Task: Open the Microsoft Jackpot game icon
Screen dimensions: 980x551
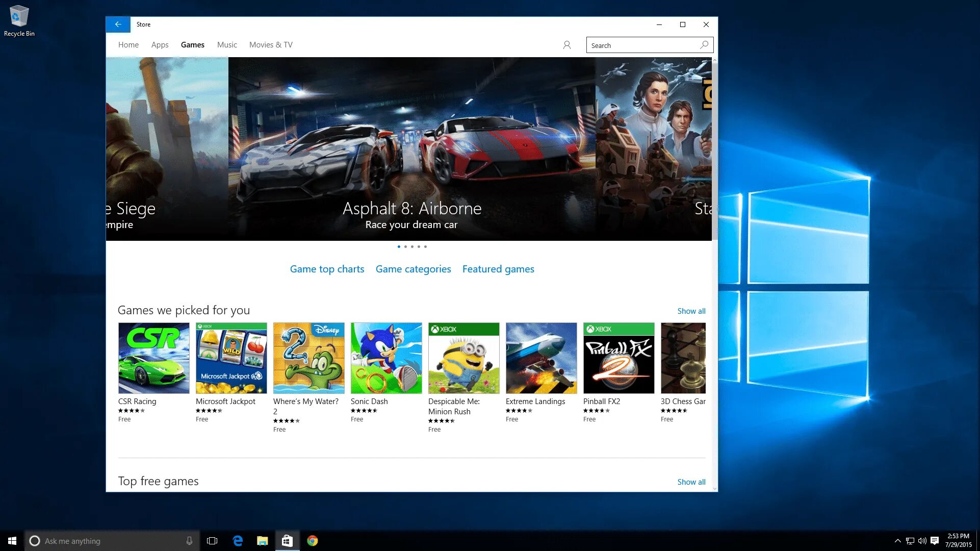Action: [x=231, y=358]
